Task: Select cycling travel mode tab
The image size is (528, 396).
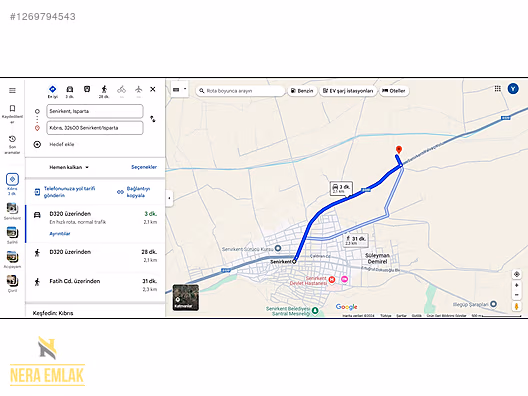Action: pyautogui.click(x=122, y=91)
